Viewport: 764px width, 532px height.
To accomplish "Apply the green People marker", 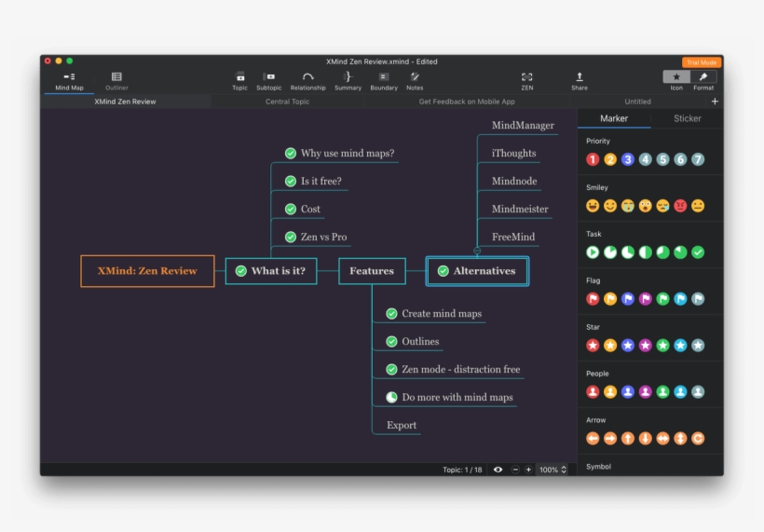I will point(662,391).
